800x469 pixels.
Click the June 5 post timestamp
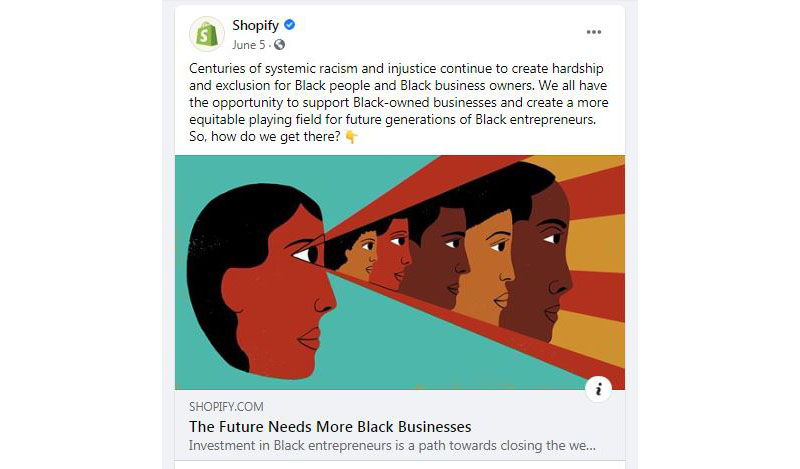(x=250, y=45)
